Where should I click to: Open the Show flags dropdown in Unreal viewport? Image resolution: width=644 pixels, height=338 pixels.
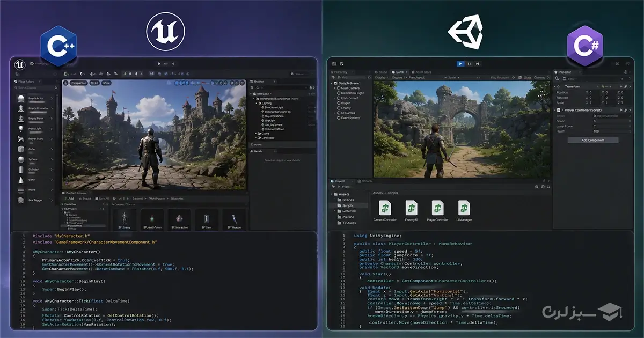(106, 83)
